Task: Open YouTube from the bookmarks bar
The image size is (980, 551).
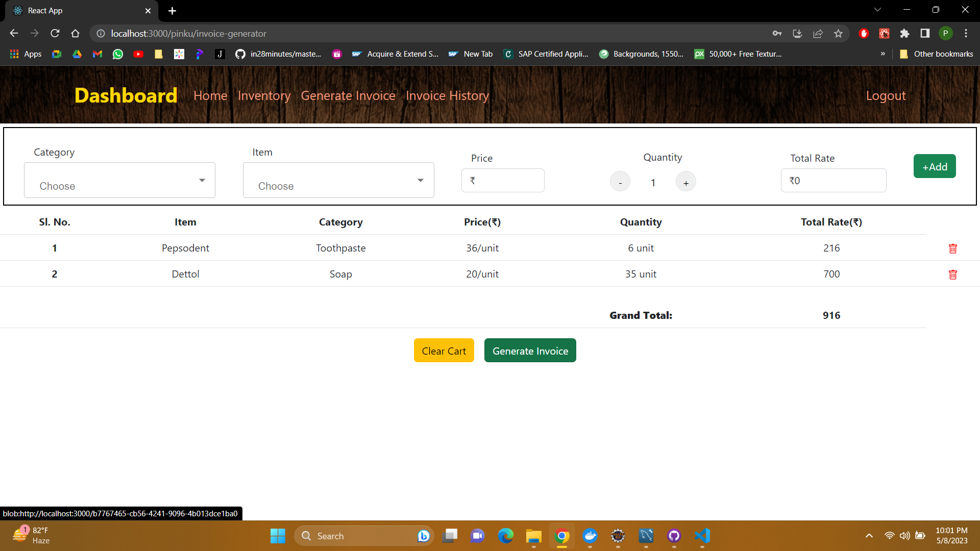Action: pyautogui.click(x=138, y=54)
